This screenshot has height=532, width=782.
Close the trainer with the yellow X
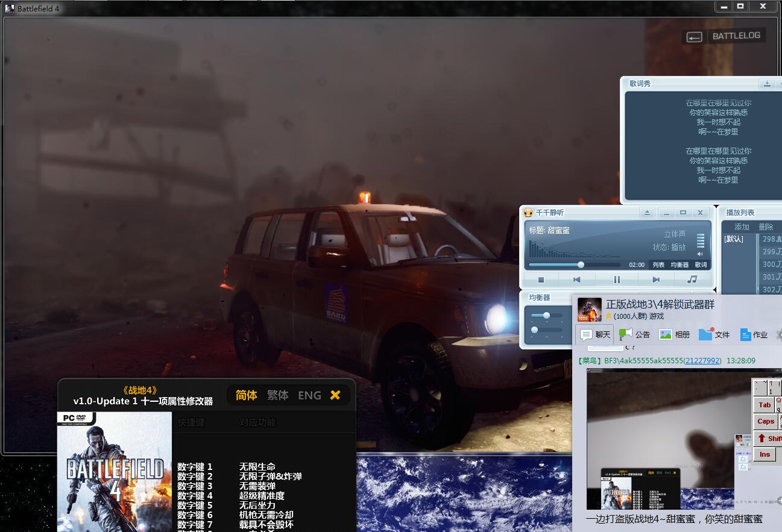point(335,395)
